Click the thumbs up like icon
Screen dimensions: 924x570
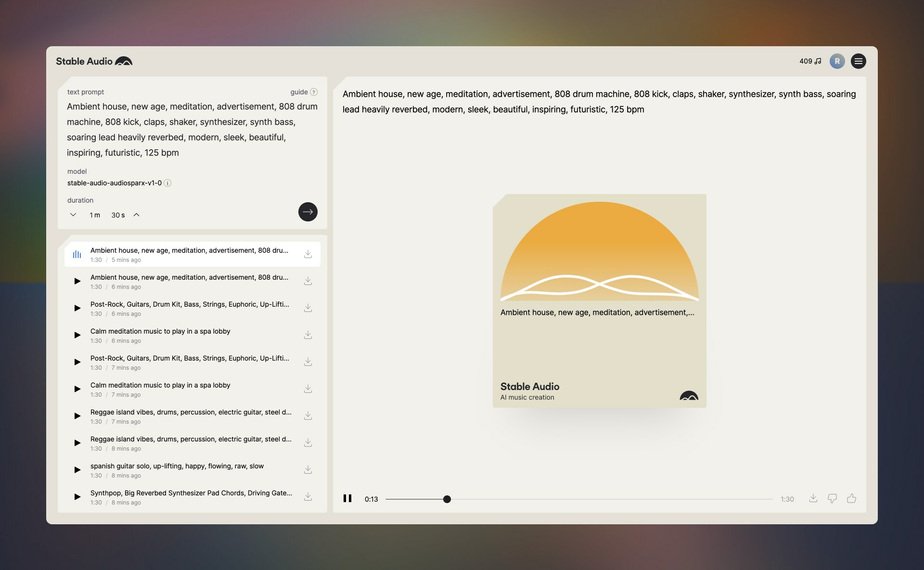tap(851, 498)
